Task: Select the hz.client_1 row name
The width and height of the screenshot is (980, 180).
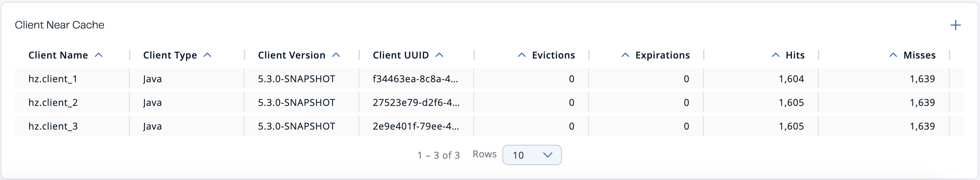Action: 53,79
